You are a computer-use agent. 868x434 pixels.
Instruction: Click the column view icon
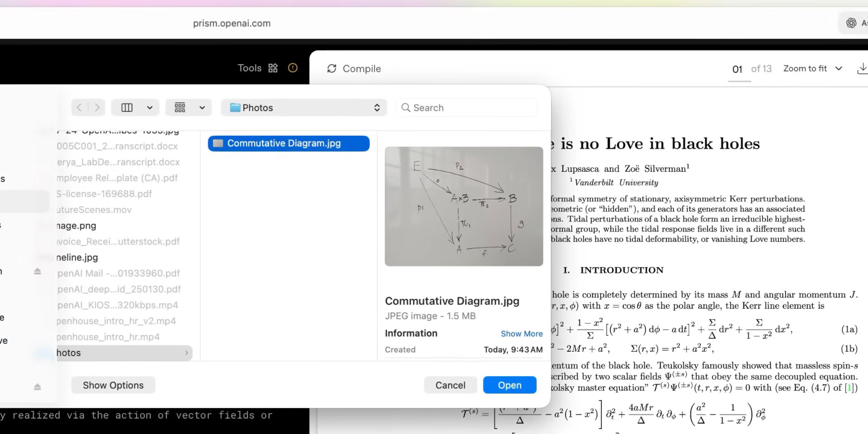127,108
